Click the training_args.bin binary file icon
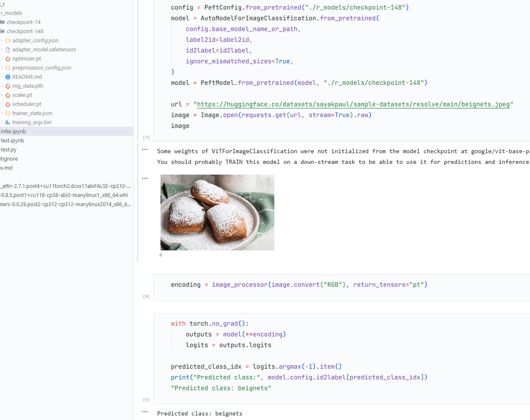The width and height of the screenshot is (530, 420). (8, 122)
